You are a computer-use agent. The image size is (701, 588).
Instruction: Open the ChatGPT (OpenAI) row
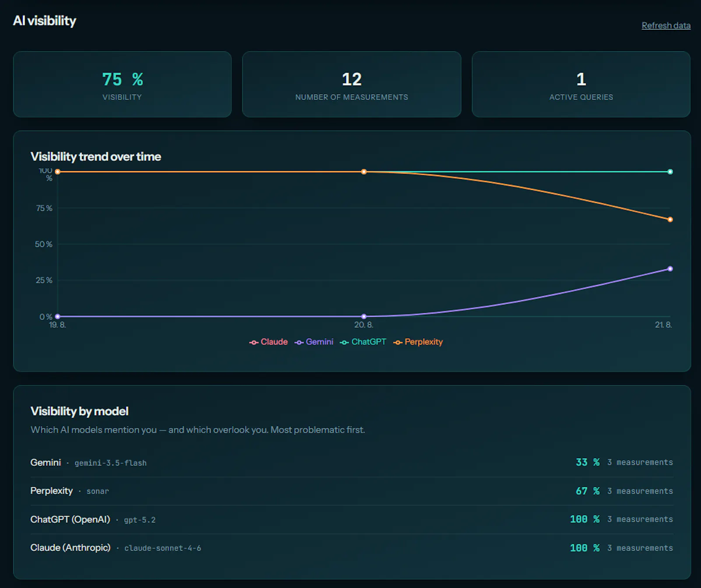[352, 520]
